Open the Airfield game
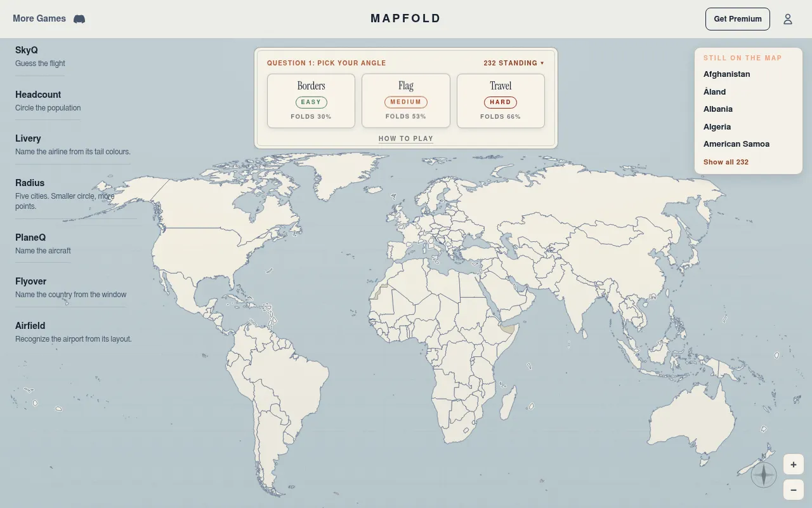The height and width of the screenshot is (508, 812). pyautogui.click(x=74, y=331)
